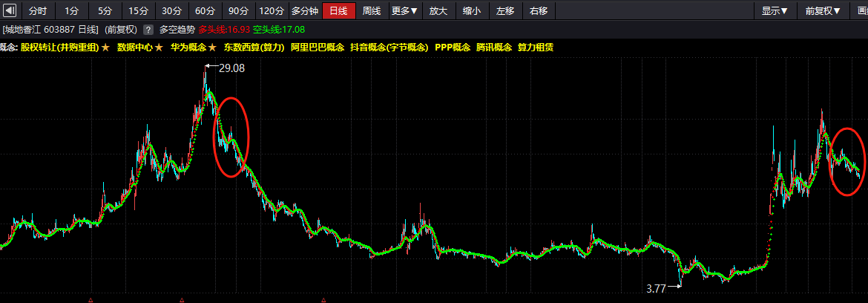The height and width of the screenshot is (303, 868).
Task: Click the collapse-left speaker arrow icon
Action: (10, 10)
